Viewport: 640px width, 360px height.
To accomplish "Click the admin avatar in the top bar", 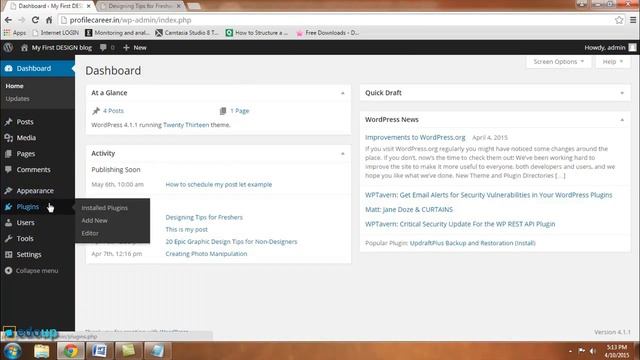I will [x=632, y=47].
